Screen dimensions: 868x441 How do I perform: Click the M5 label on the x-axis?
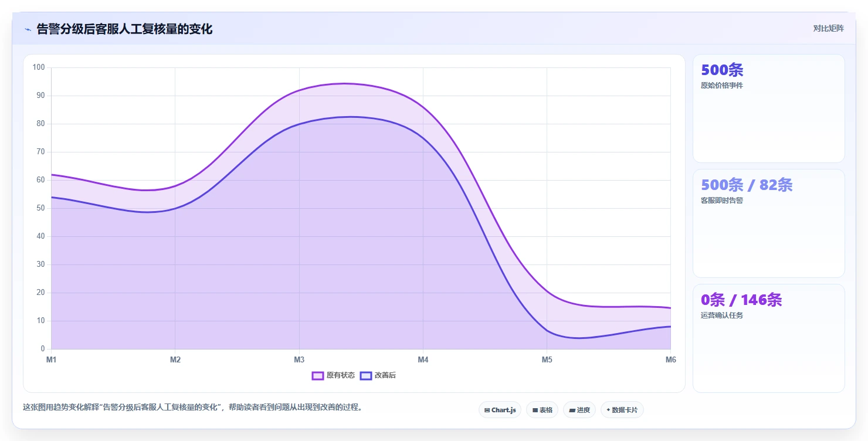547,359
